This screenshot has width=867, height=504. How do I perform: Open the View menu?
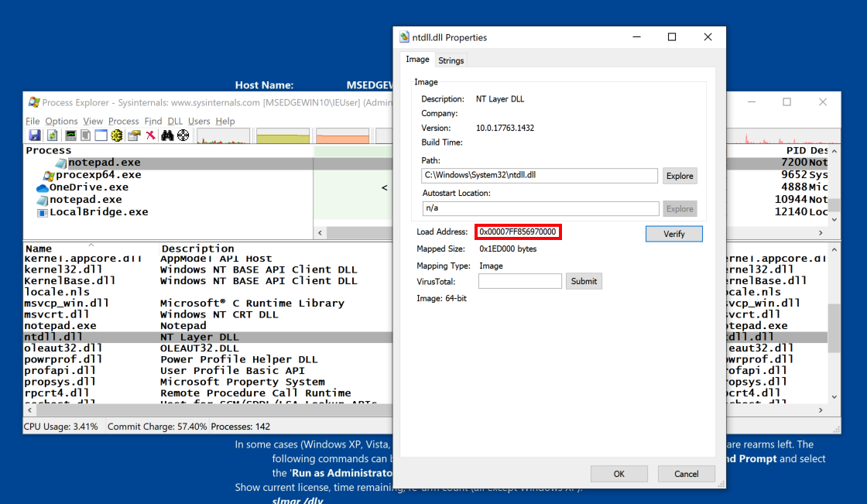tap(93, 121)
